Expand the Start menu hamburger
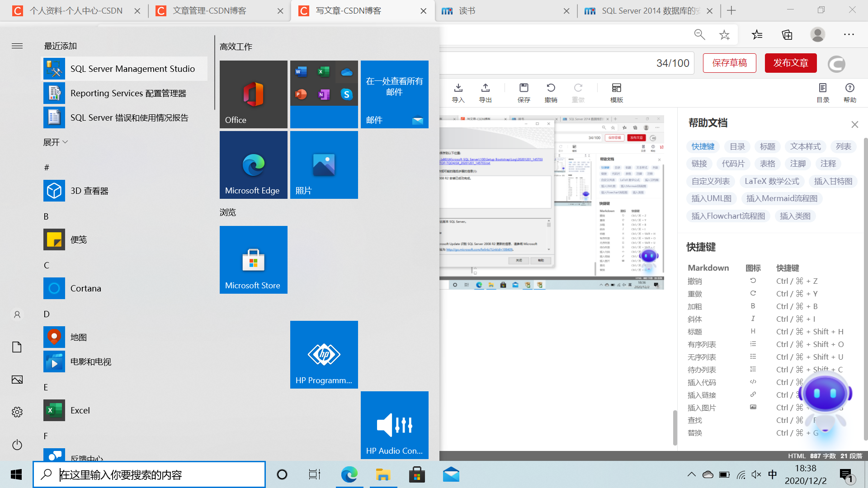The width and height of the screenshot is (868, 488). pos(17,46)
